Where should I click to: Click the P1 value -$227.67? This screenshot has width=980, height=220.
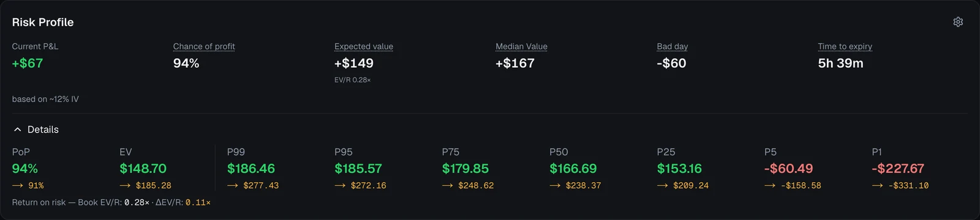click(898, 169)
